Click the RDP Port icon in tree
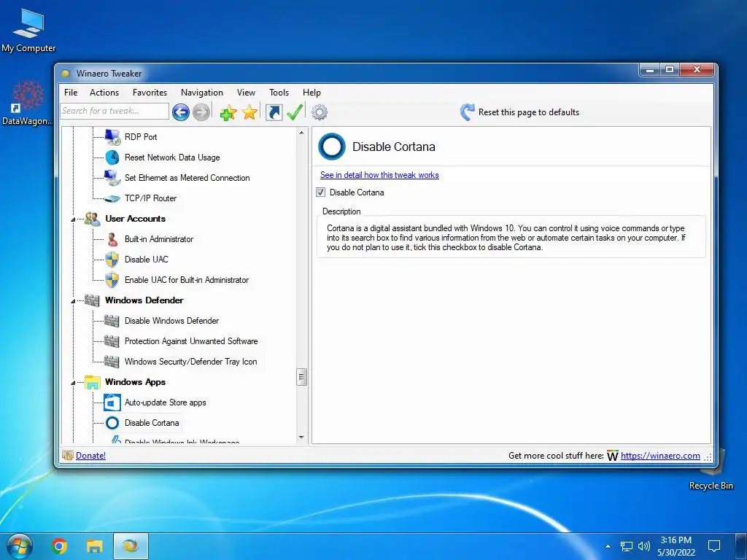 112,137
